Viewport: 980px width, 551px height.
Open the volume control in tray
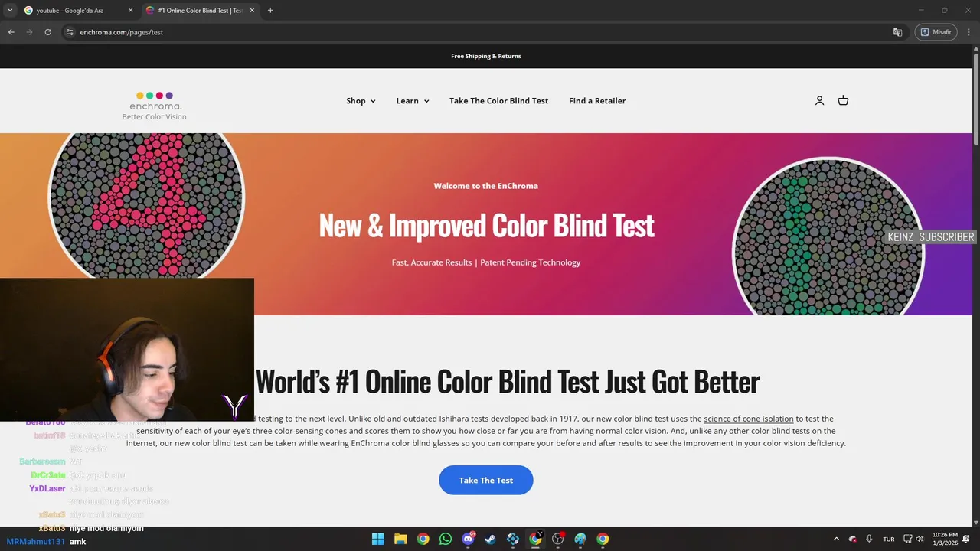pos(920,539)
